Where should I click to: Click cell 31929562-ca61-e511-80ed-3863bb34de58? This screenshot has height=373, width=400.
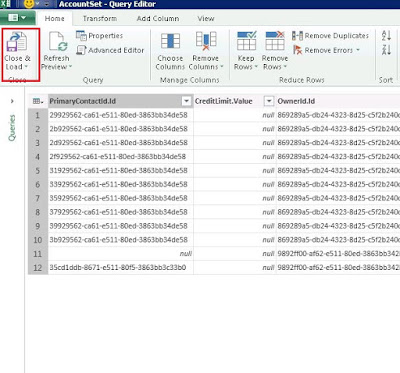pos(121,171)
